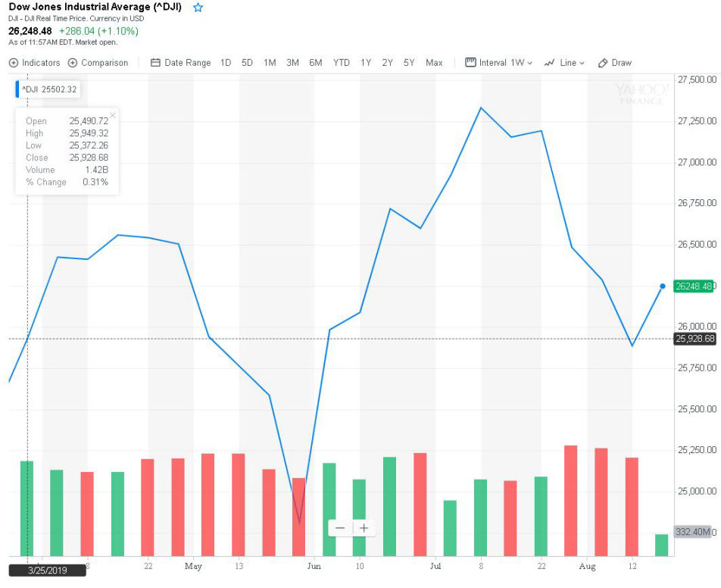Click the % Change value 0.31%
The image size is (721, 588).
(x=95, y=182)
